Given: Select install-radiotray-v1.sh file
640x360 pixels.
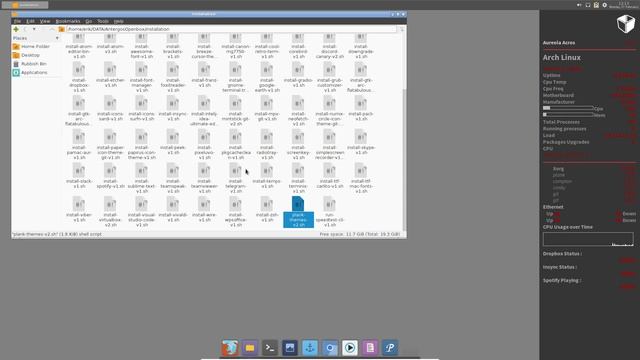Looking at the screenshot, I should (267, 145).
